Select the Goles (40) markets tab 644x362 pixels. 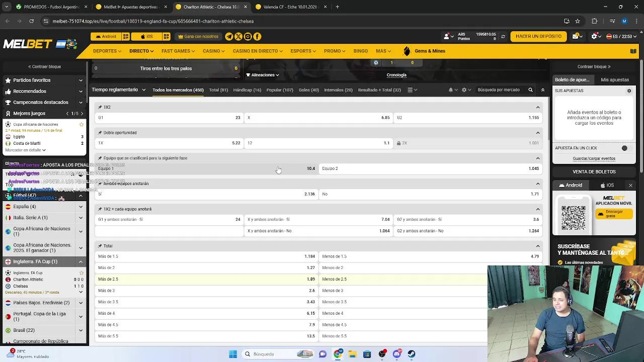308,90
